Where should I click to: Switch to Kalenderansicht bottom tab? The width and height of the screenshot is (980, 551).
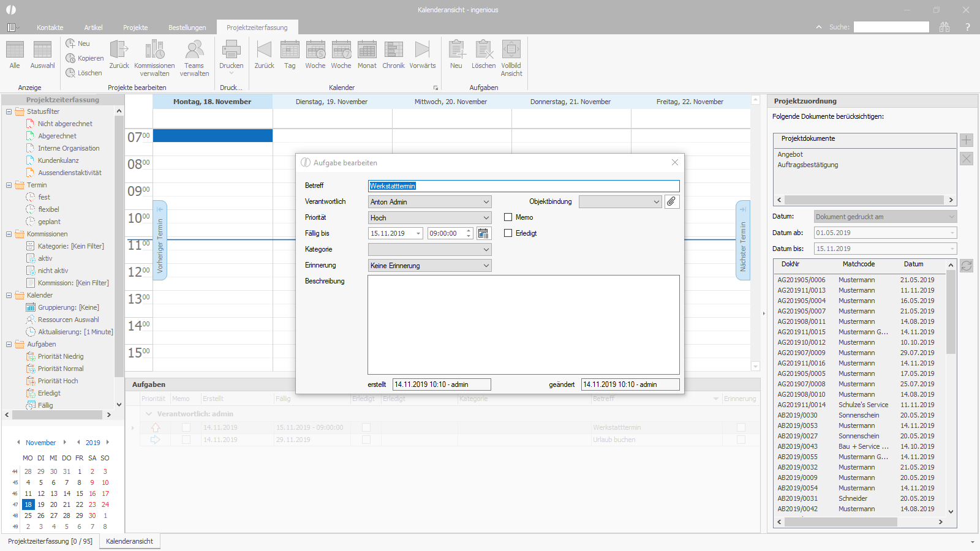(129, 541)
